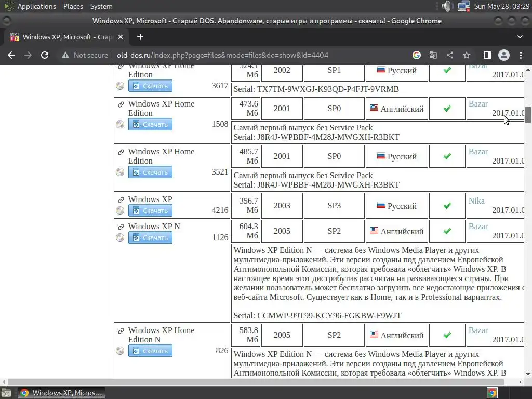This screenshot has width=532, height=399.
Task: Click the network connection icon in the top panel
Action: 463,6
